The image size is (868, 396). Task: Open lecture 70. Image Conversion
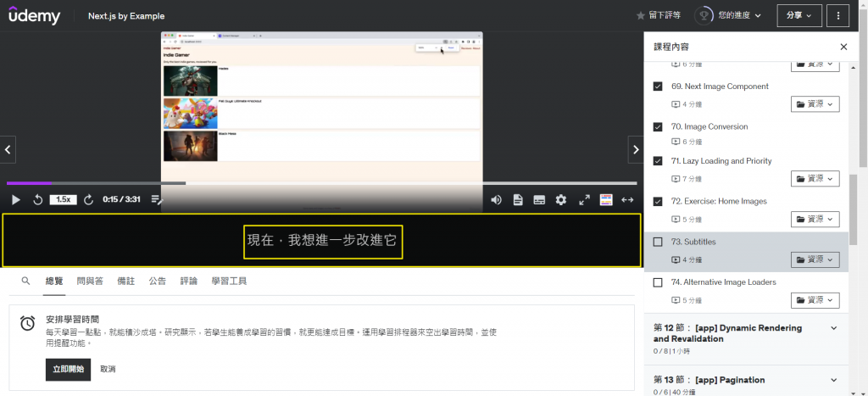(709, 127)
